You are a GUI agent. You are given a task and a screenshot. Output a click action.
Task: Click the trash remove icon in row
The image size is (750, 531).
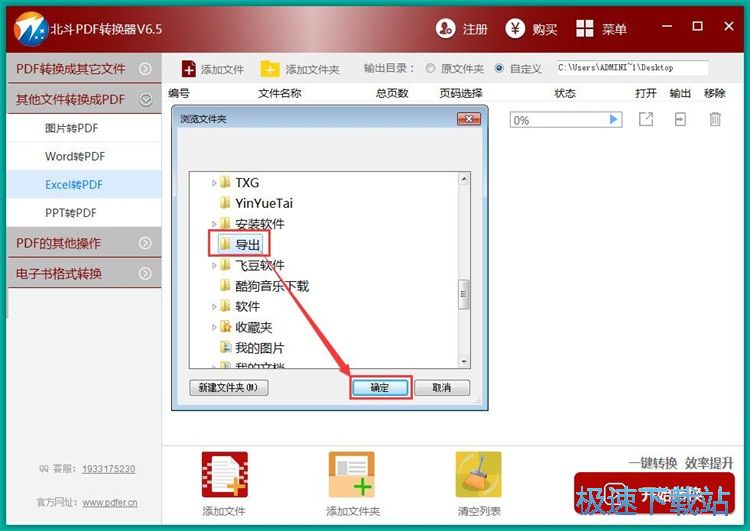(715, 119)
